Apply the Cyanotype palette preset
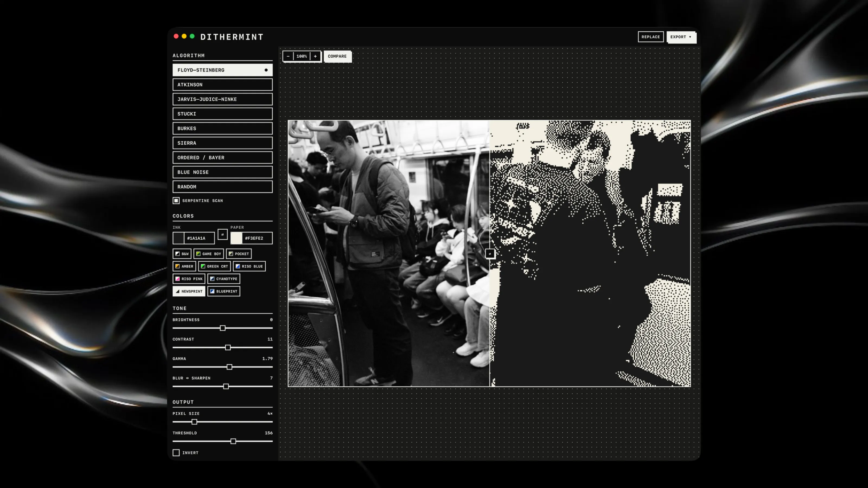 [x=224, y=278]
